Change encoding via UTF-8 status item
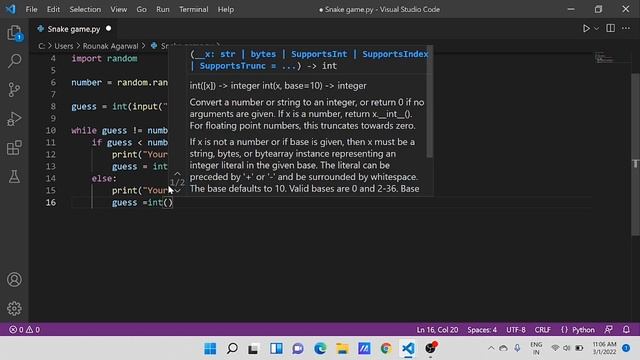The width and height of the screenshot is (640, 360). coord(516,329)
